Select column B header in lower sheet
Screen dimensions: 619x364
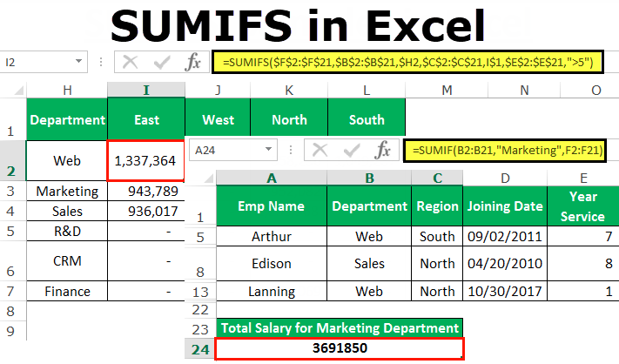point(369,178)
